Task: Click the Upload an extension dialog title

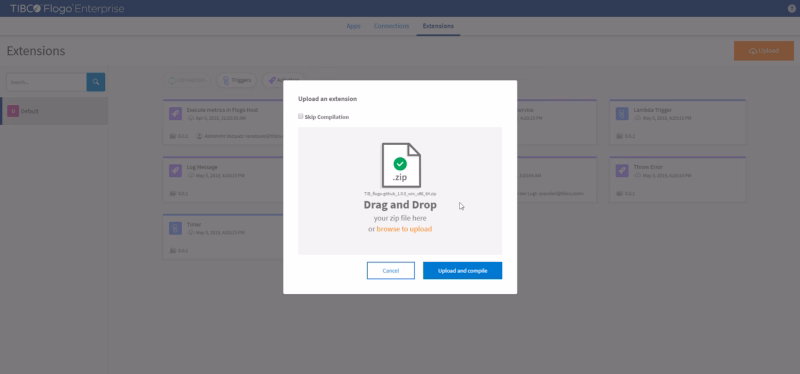Action: (328, 99)
